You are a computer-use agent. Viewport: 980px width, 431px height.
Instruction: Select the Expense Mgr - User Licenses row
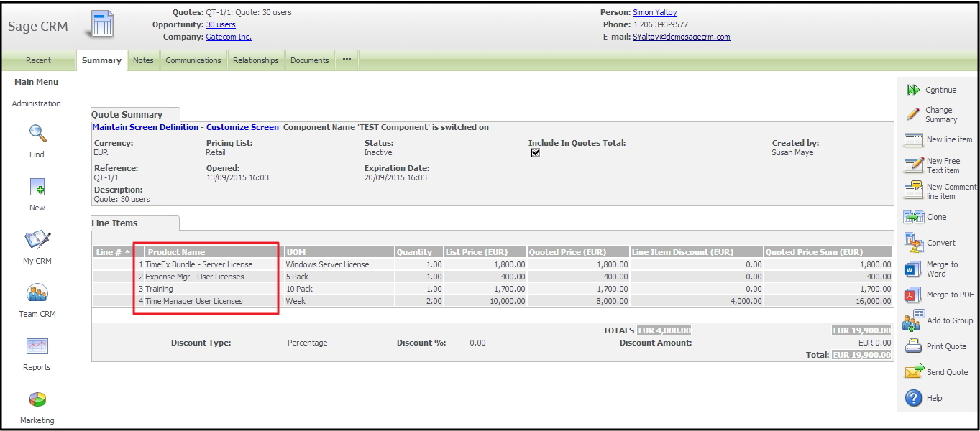[x=493, y=277]
